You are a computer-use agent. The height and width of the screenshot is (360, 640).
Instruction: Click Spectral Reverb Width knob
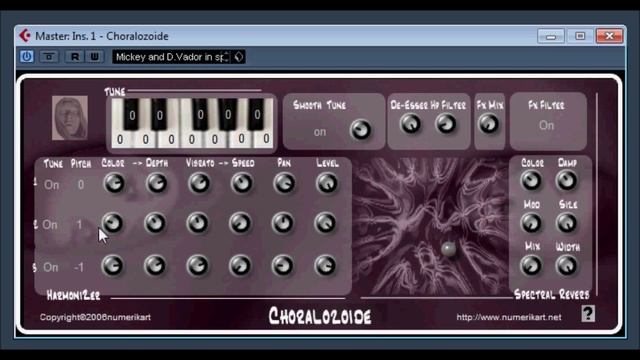point(567,266)
